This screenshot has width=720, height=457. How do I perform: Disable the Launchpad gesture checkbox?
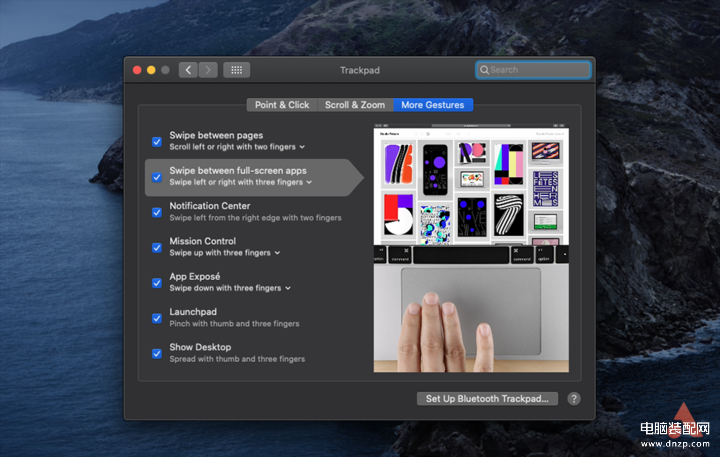click(157, 318)
